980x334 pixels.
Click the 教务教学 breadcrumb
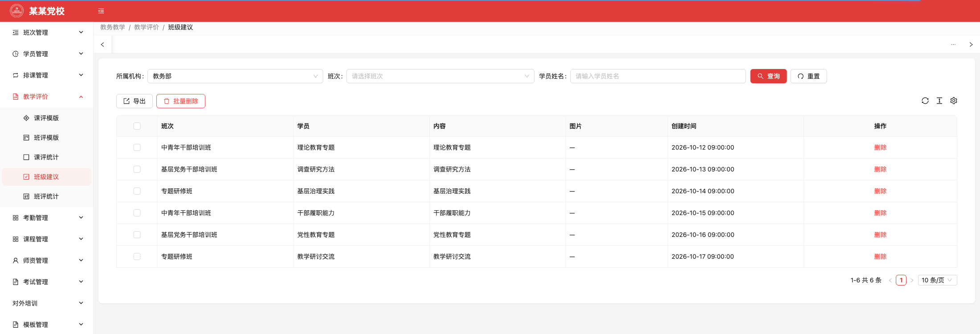pos(113,27)
